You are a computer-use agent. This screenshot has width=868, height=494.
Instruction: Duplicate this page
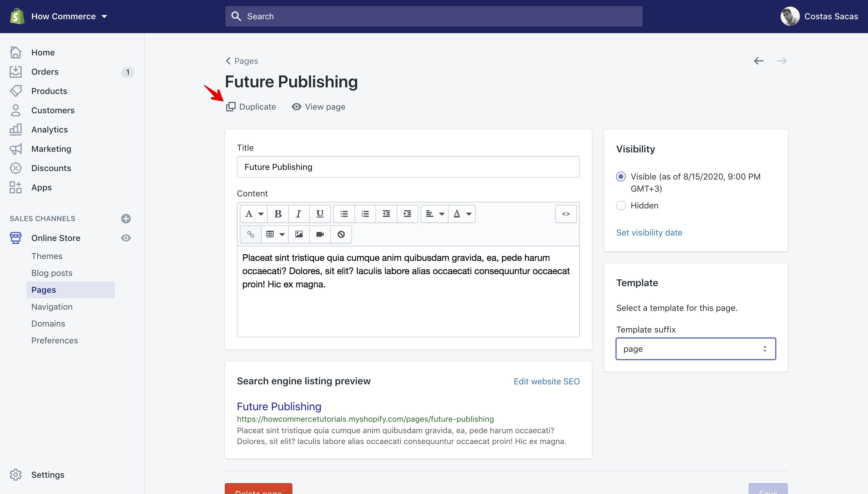(x=251, y=107)
